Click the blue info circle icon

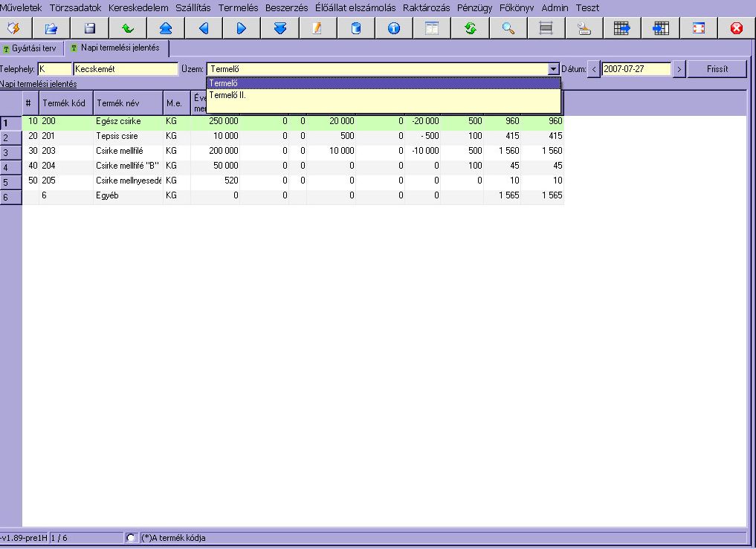393,28
